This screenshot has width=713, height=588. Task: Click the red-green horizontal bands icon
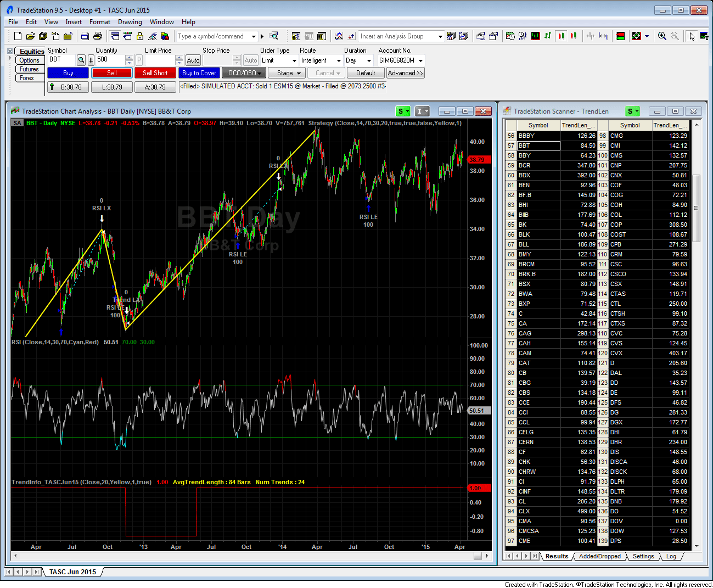click(x=621, y=36)
